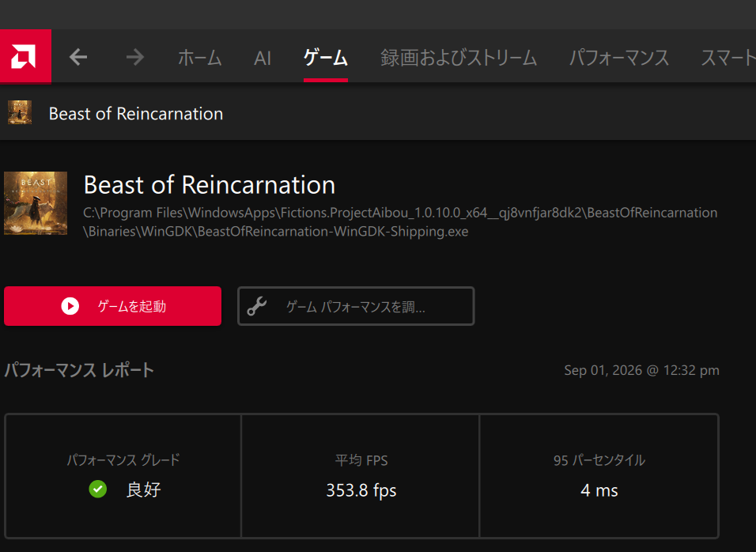This screenshot has height=552, width=756.
Task: Click small Beast of Reincarnation breadcrumb thumbnail
Action: coord(20,112)
